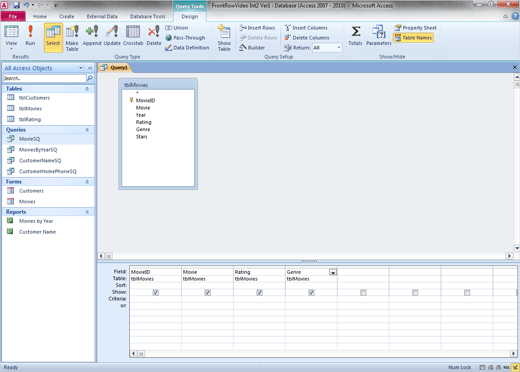Screen dimensions: 520x372
Task: Open the tblRating table
Action: point(30,119)
